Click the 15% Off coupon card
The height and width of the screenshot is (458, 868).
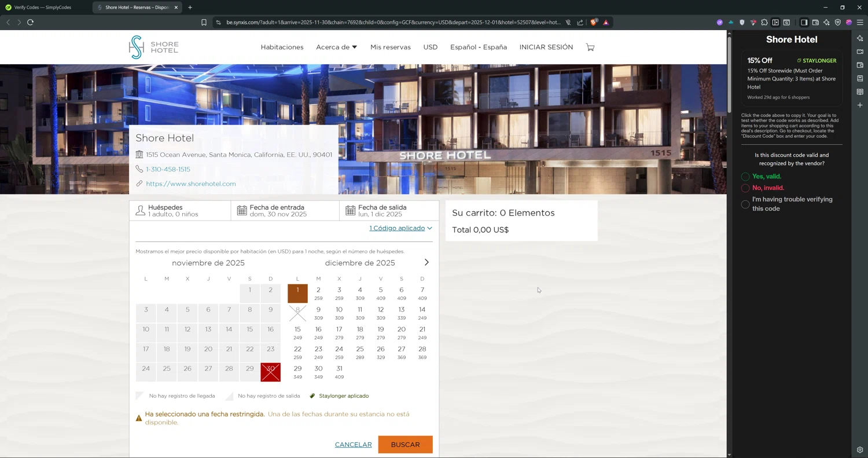(x=792, y=78)
